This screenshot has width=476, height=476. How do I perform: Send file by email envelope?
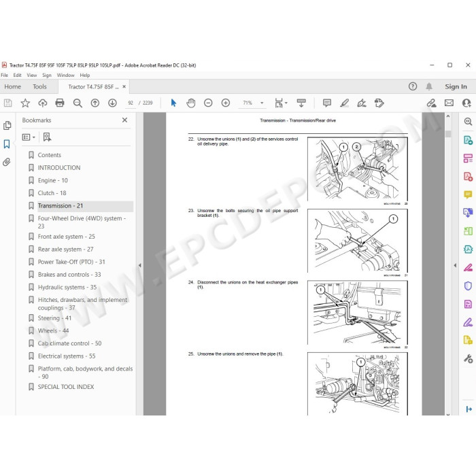[449, 103]
